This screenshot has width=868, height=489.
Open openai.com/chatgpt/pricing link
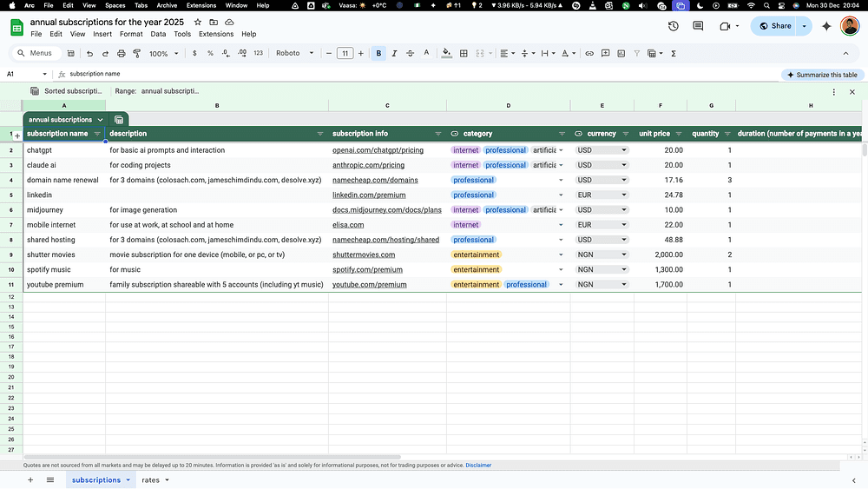[x=378, y=150]
